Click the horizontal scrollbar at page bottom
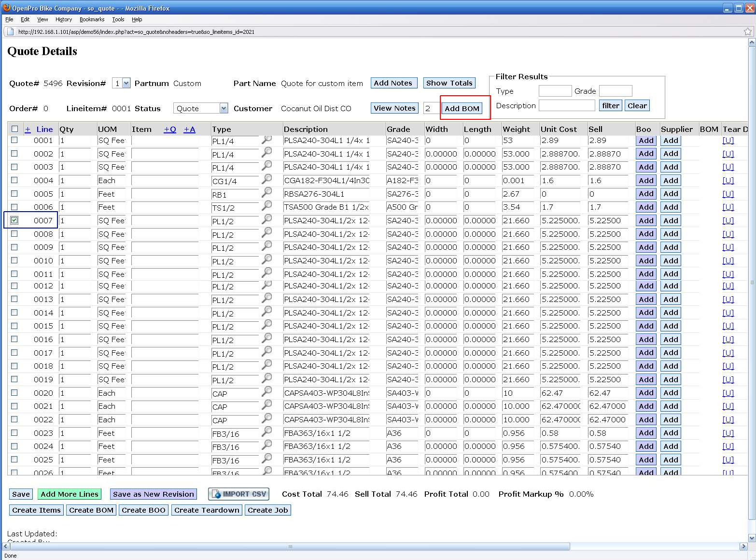The height and width of the screenshot is (560, 756). [x=290, y=546]
